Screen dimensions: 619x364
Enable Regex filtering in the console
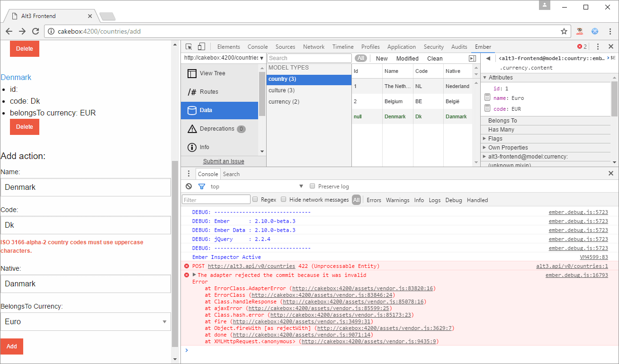point(255,199)
